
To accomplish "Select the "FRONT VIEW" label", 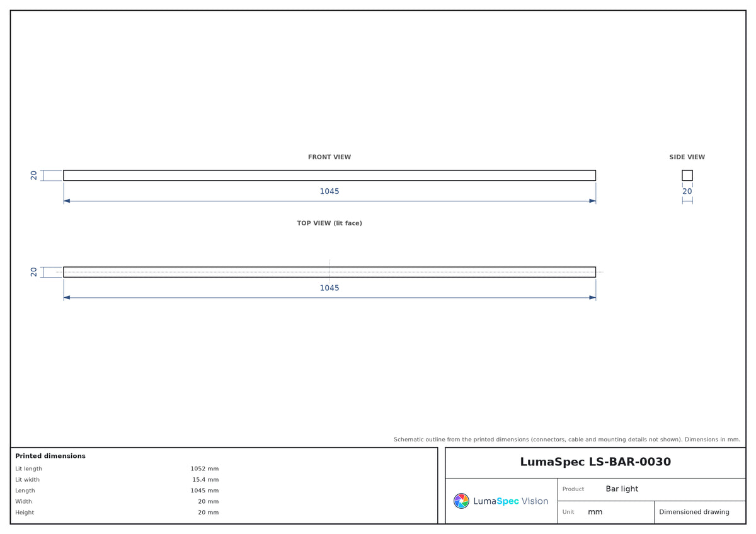I will [329, 157].
